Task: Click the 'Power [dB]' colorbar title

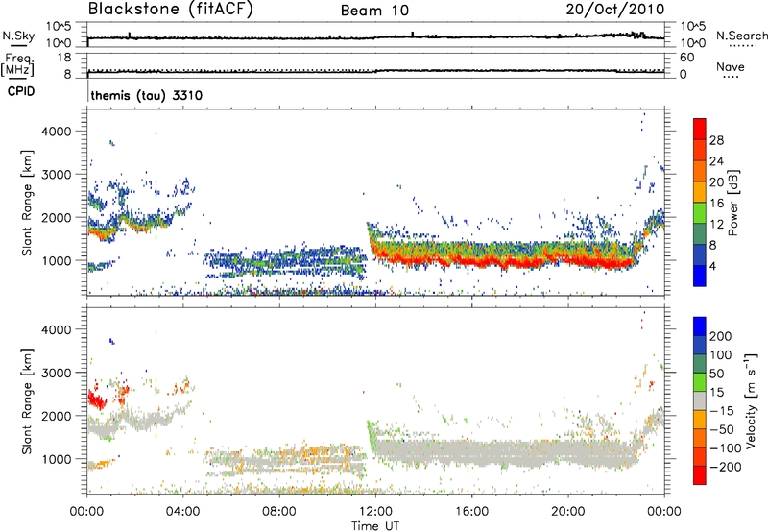Action: [733, 203]
